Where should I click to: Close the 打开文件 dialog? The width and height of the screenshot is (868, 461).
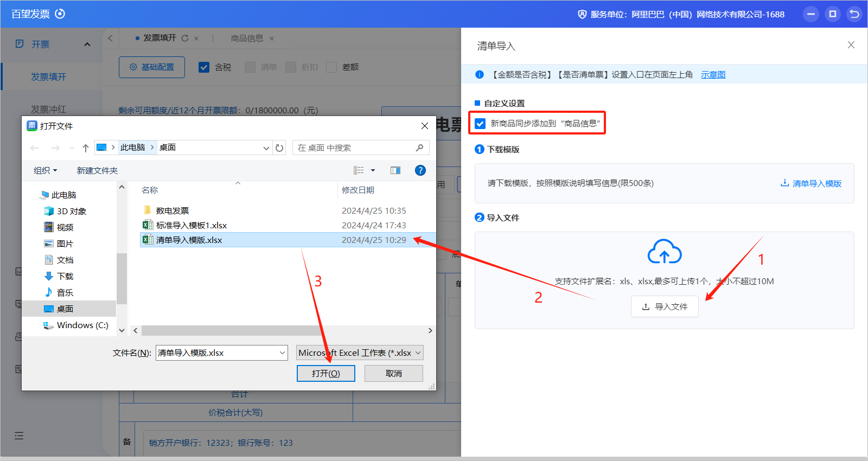(x=425, y=126)
